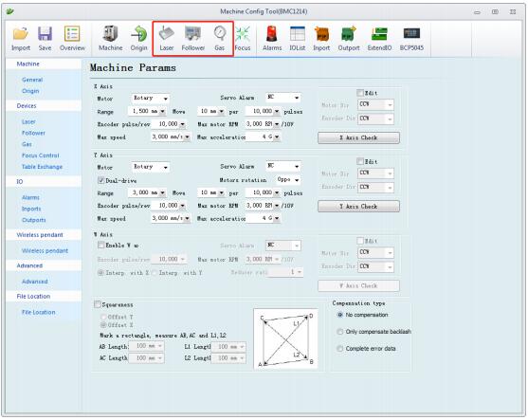Open Motors rotation dropdown in Y Axis
Image resolution: width=528 pixels, height=420 pixels.
tap(288, 180)
